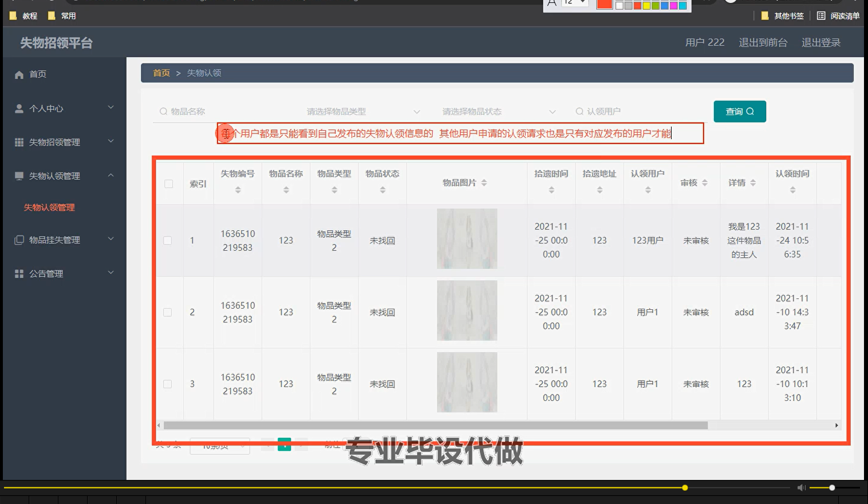Click the volume speaker icon in player bar
The height and width of the screenshot is (504, 868).
pyautogui.click(x=802, y=487)
